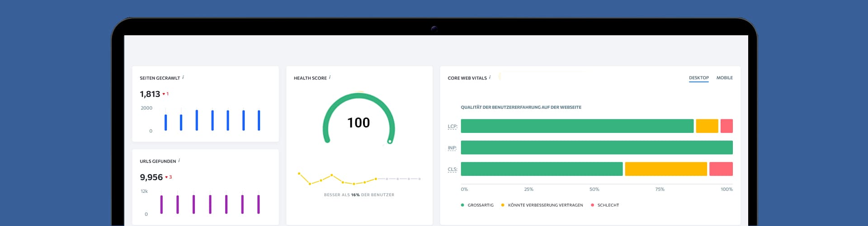
Task: Click the red down indicator beside 9,956
Action: (168, 177)
